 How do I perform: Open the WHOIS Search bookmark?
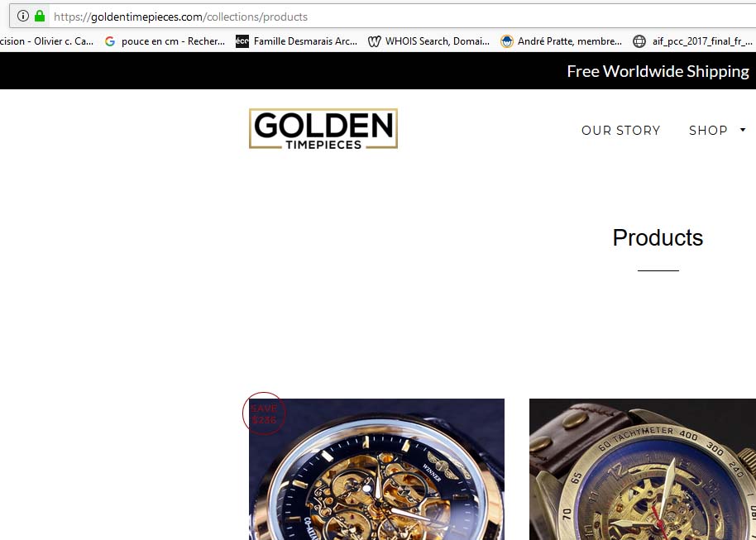pos(428,41)
